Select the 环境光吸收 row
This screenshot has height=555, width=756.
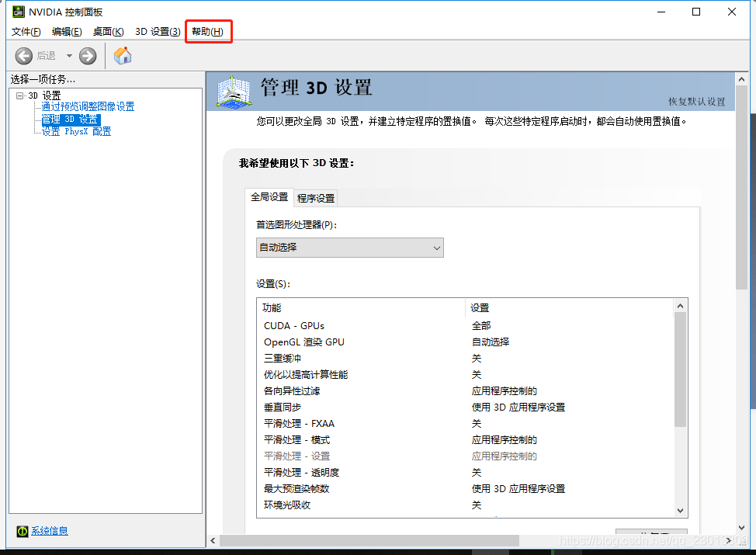pyautogui.click(x=465, y=505)
